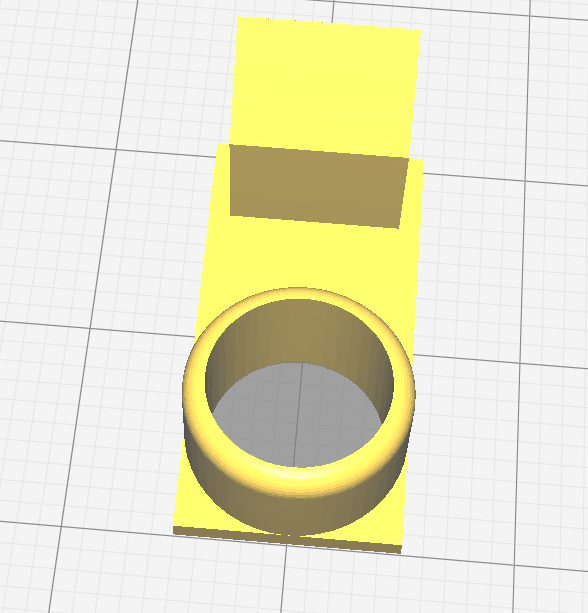Click the dark rectangular recess on the plate
This screenshot has height=613, width=588.
(319, 186)
